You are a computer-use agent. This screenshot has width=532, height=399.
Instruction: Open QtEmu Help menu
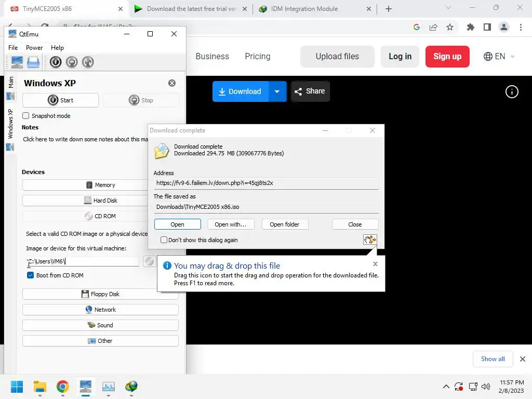57,47
